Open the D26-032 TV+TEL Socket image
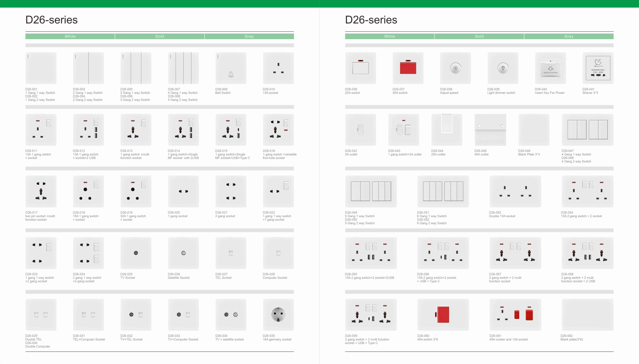The height and width of the screenshot is (364, 639). (136, 315)
